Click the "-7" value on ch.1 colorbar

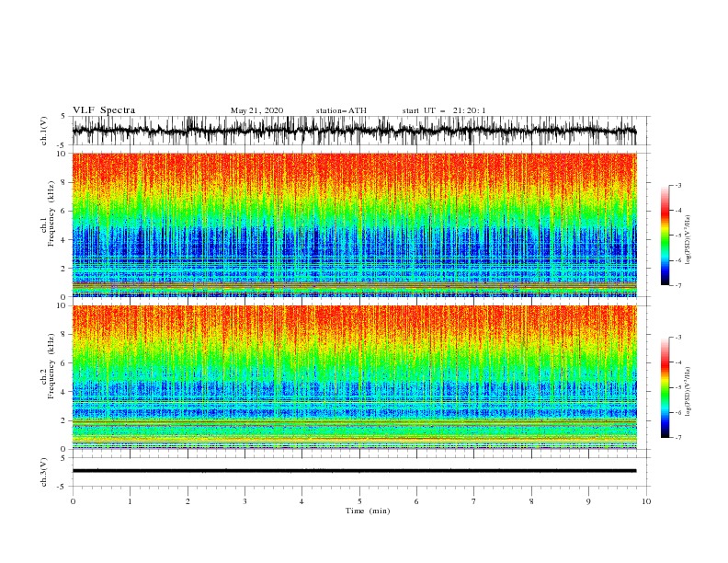tap(678, 285)
